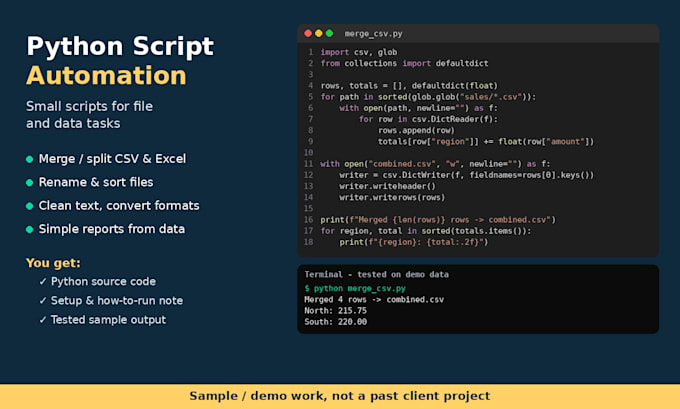The image size is (680, 409).
Task: Click line 'rows, totals = [], defaultdict(float)'
Action: (409, 85)
